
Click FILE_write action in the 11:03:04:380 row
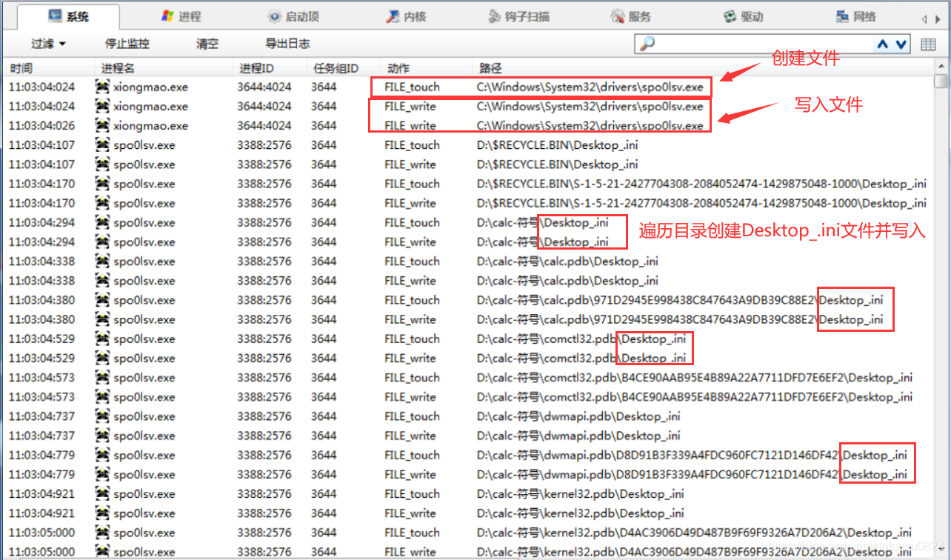pos(410,319)
